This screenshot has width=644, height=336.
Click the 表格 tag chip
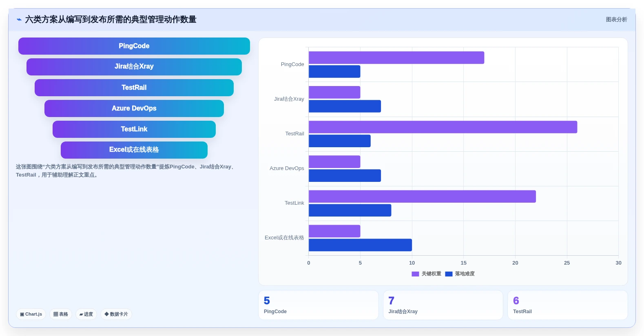[61, 314]
